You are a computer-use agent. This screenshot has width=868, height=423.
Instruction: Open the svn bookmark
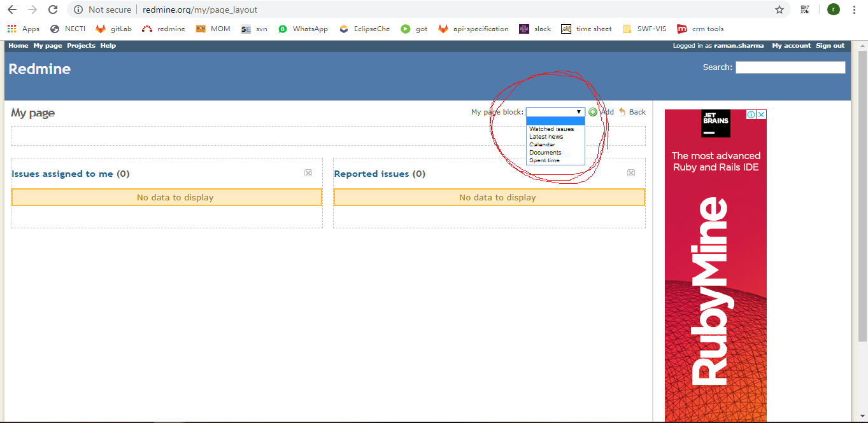(x=254, y=29)
